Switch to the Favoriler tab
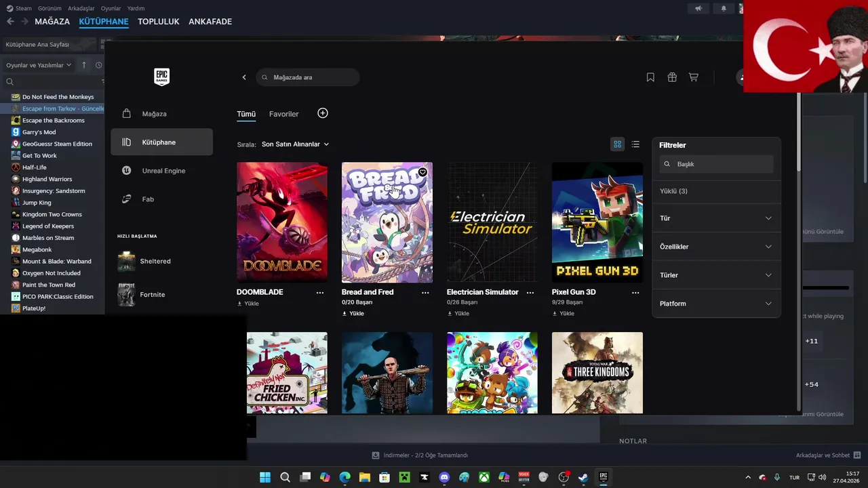868x488 pixels. (x=283, y=114)
